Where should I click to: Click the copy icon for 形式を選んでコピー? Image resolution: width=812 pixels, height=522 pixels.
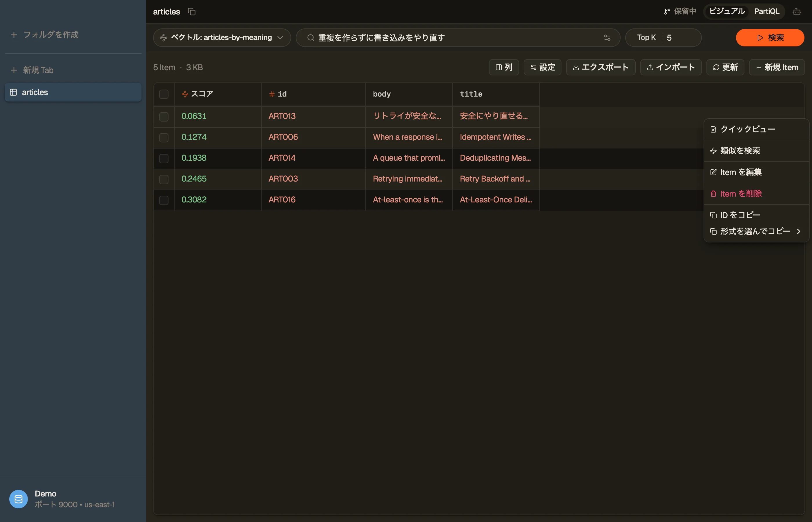[x=713, y=231]
